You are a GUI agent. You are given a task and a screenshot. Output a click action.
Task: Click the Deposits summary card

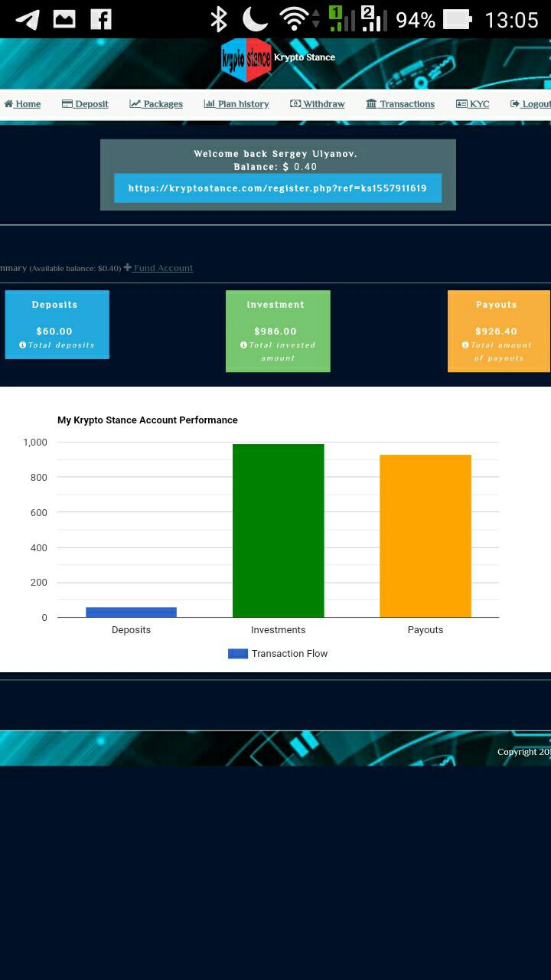click(57, 325)
